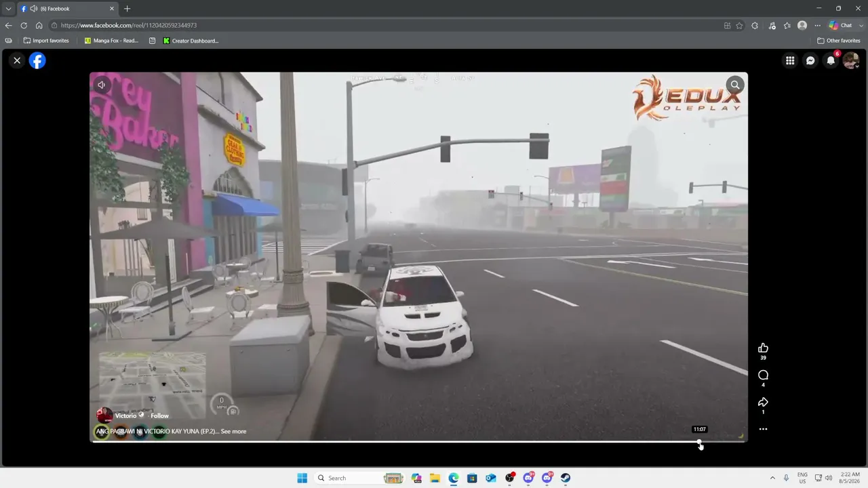Open browser extensions menu
This screenshot has width=868, height=488.
[x=755, y=25]
